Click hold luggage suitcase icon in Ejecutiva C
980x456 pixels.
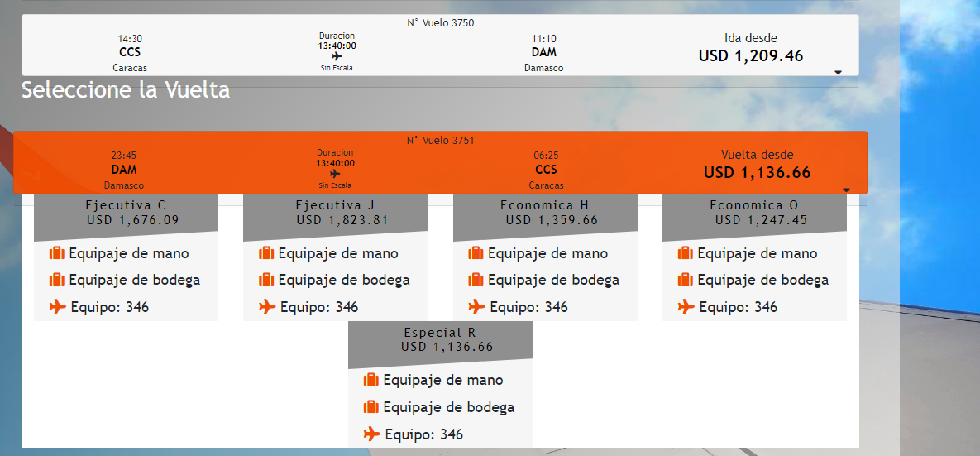[57, 280]
